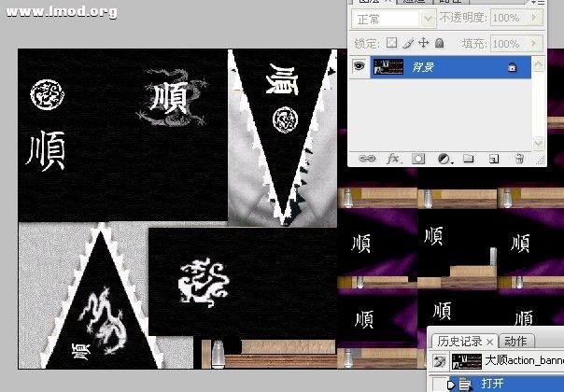Toggle lock all padlock

click(439, 44)
